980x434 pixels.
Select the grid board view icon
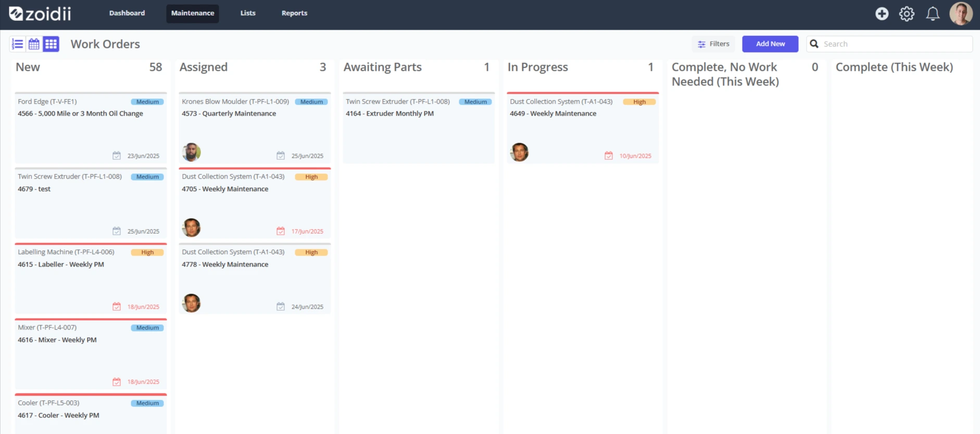point(51,44)
